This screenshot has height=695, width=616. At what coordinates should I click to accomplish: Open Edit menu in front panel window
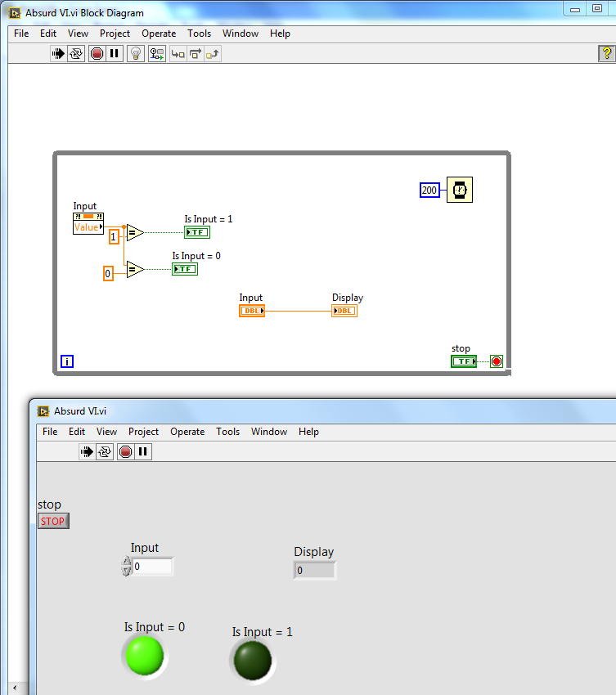[77, 432]
